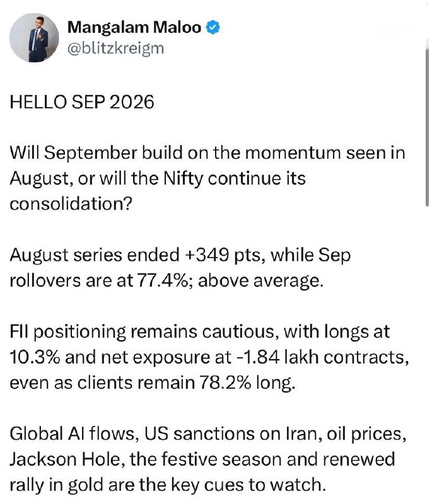Viewport: 432px width, 504px height.
Task: Click the 'FII positioning remains cautious' line
Action: [x=199, y=332]
